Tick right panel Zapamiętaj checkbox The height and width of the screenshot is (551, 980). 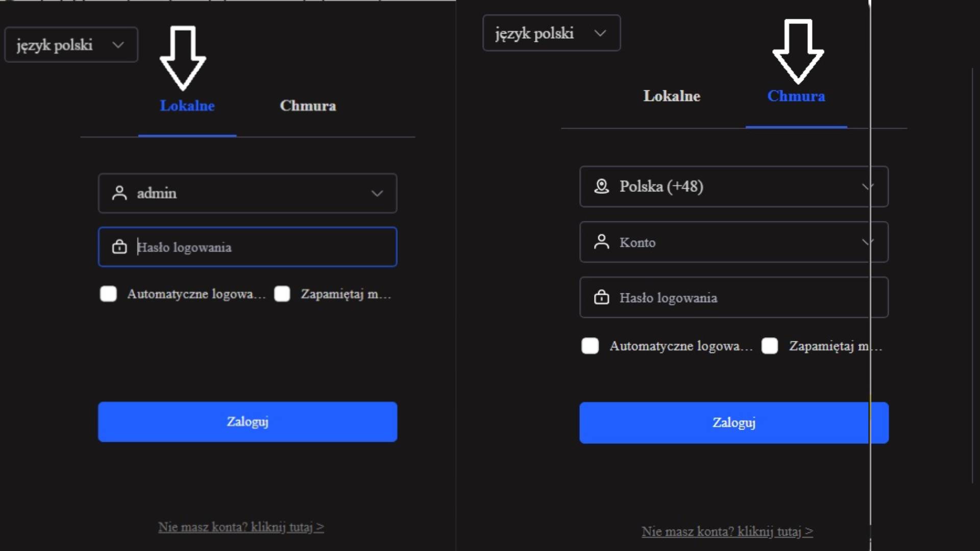pos(770,346)
